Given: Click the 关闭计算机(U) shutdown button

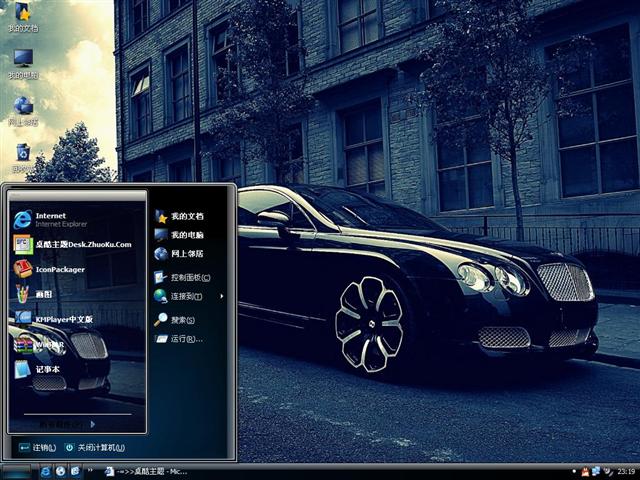Looking at the screenshot, I should (x=96, y=447).
